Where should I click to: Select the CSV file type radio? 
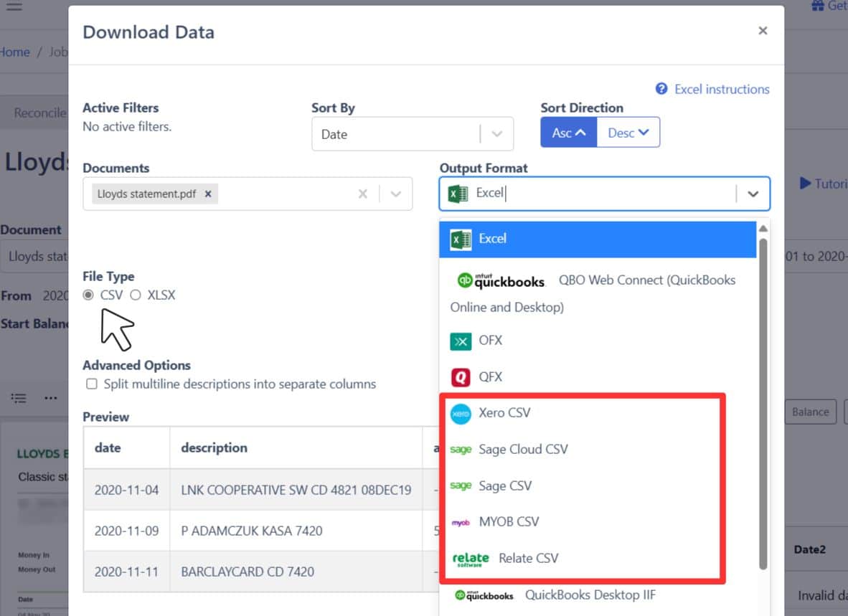coord(88,295)
